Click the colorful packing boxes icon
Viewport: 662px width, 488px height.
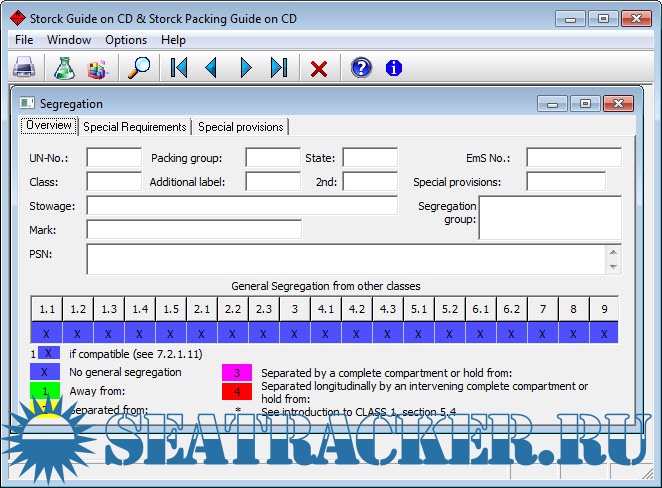[97, 68]
